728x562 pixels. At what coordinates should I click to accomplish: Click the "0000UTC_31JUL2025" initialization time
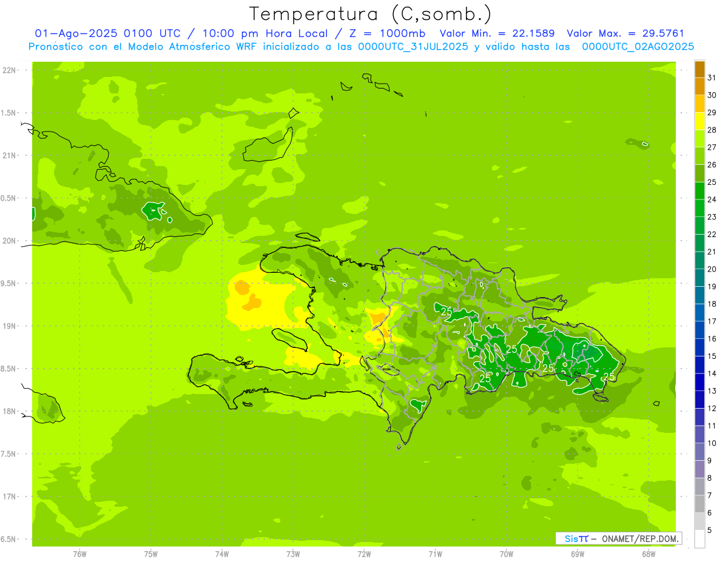tap(413, 46)
